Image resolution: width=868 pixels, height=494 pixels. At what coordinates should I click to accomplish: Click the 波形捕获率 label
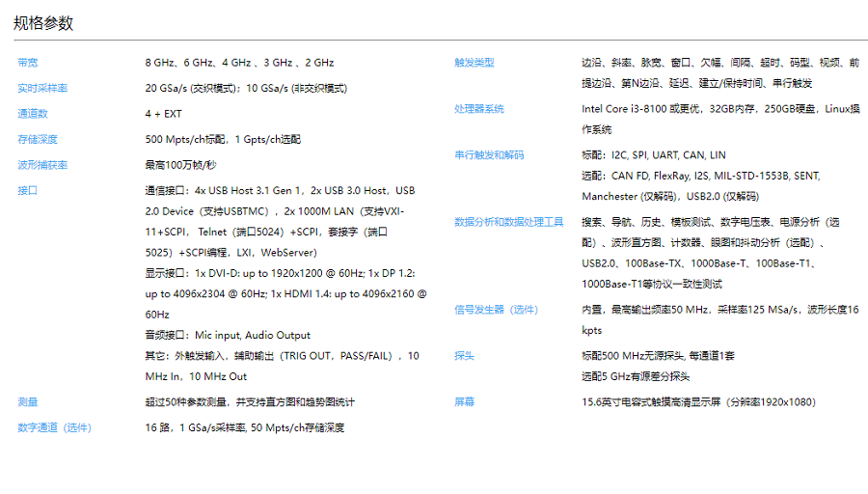[42, 165]
